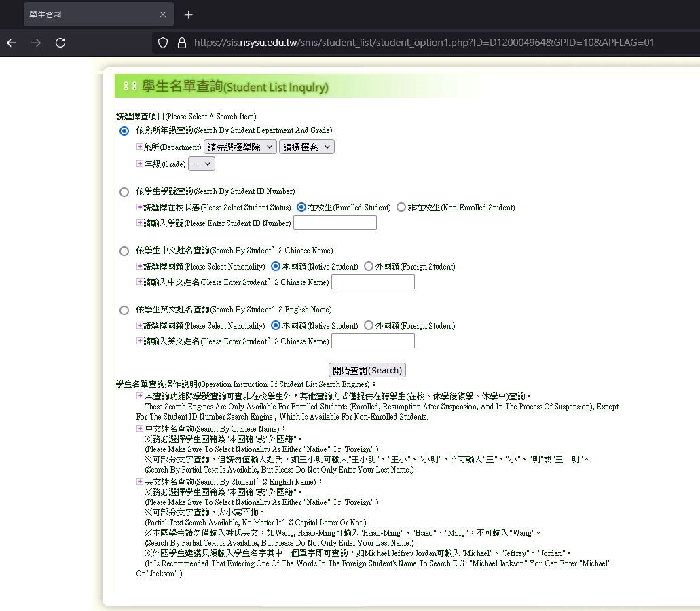This screenshot has height=611, width=700.
Task: Select Search By Student's English Name option
Action: (x=124, y=310)
